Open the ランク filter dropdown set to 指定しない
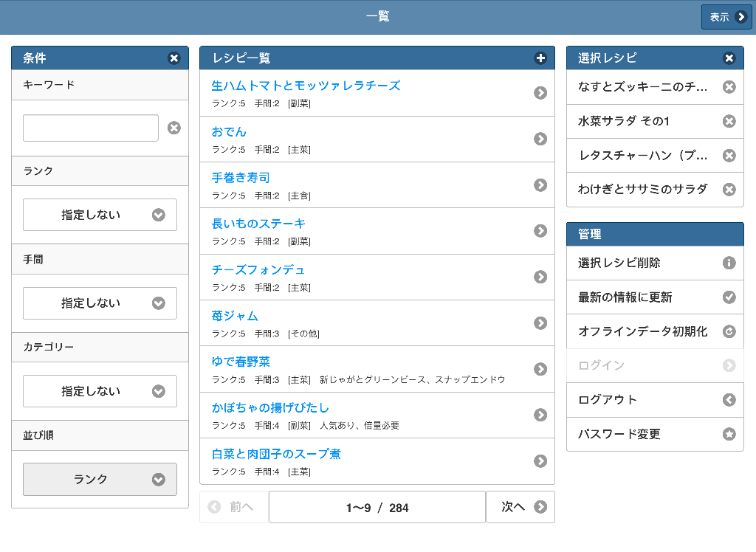 coord(100,215)
